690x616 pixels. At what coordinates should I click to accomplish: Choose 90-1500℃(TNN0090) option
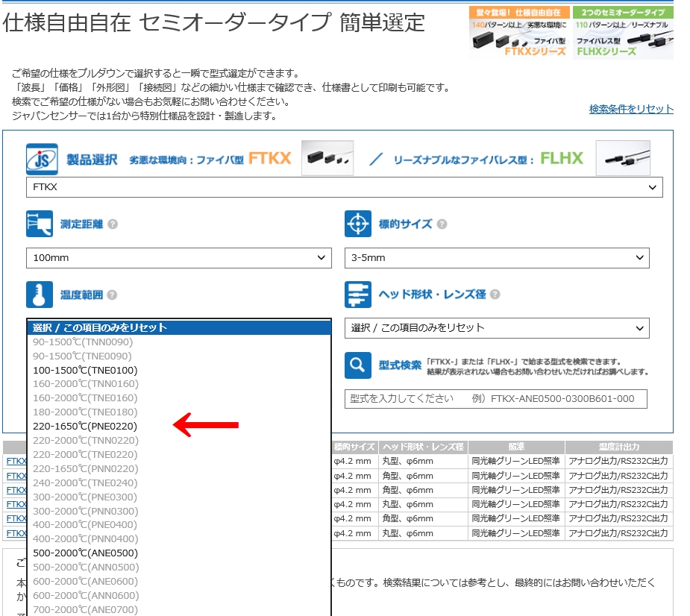(179, 342)
